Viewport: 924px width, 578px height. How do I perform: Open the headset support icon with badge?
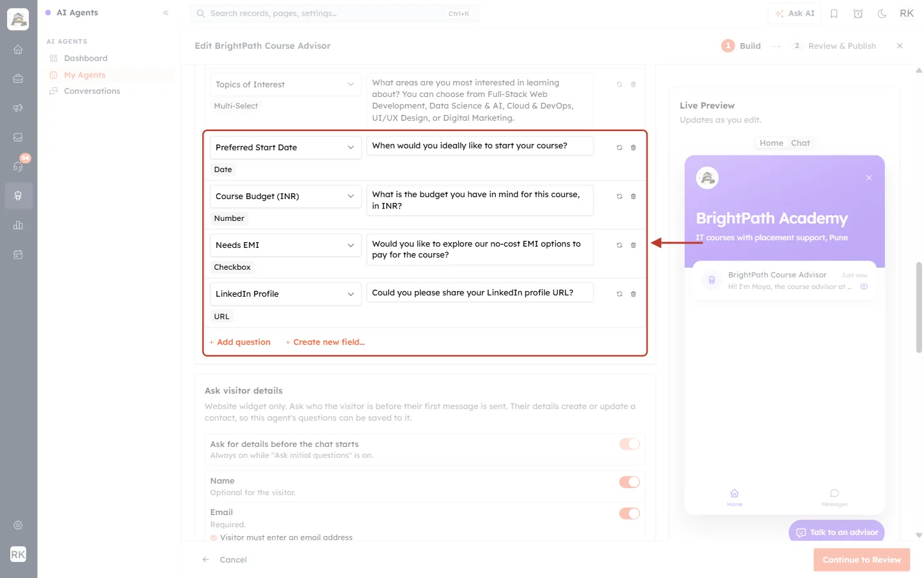[18, 166]
